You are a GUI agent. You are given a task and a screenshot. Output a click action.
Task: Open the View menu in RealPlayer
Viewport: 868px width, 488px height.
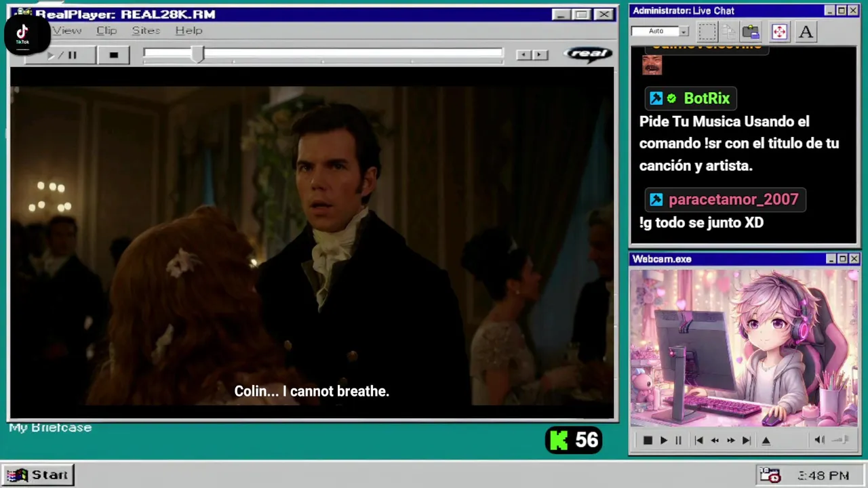(x=66, y=30)
